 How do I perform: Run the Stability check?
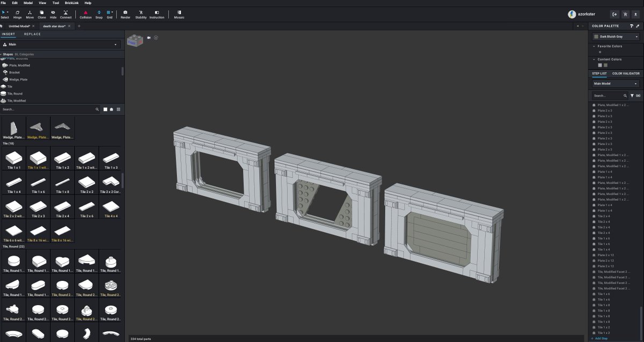pos(141,14)
